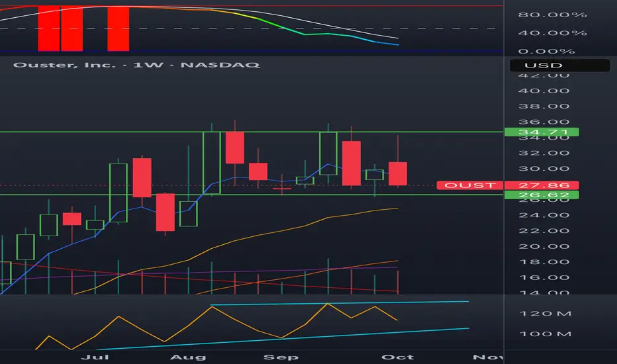Click the Jul date on time axis
Image resolution: width=617 pixels, height=364 pixels.
95,357
